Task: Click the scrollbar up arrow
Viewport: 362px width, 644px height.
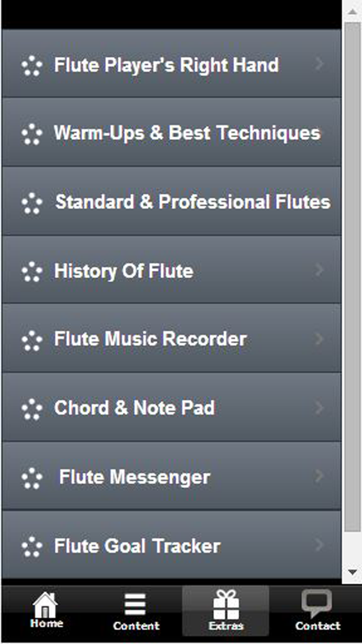Action: [352, 10]
